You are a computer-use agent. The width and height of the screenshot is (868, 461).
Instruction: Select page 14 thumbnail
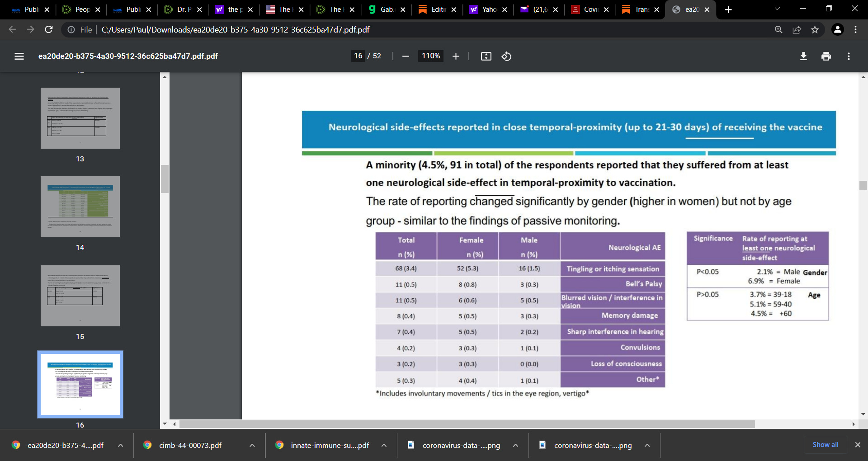point(80,207)
